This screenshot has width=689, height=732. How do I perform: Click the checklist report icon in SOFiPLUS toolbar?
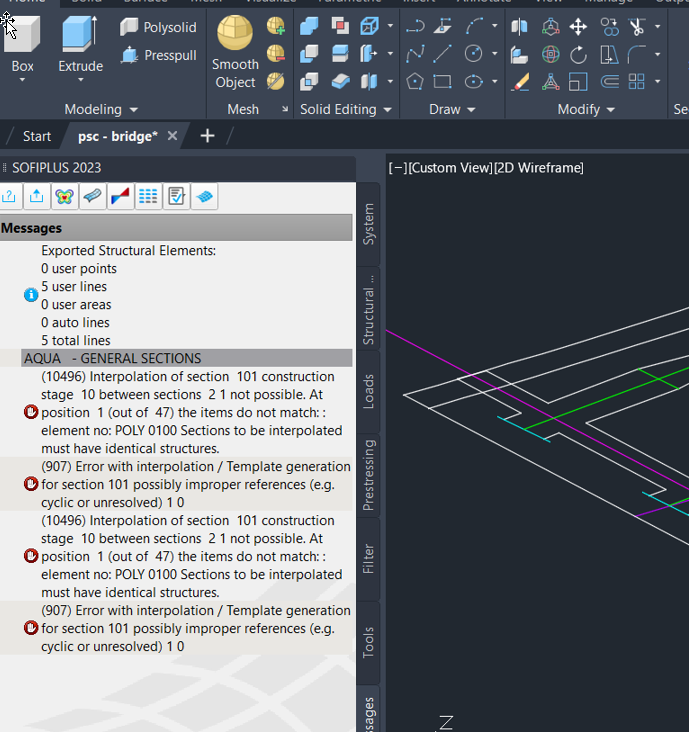(176, 197)
